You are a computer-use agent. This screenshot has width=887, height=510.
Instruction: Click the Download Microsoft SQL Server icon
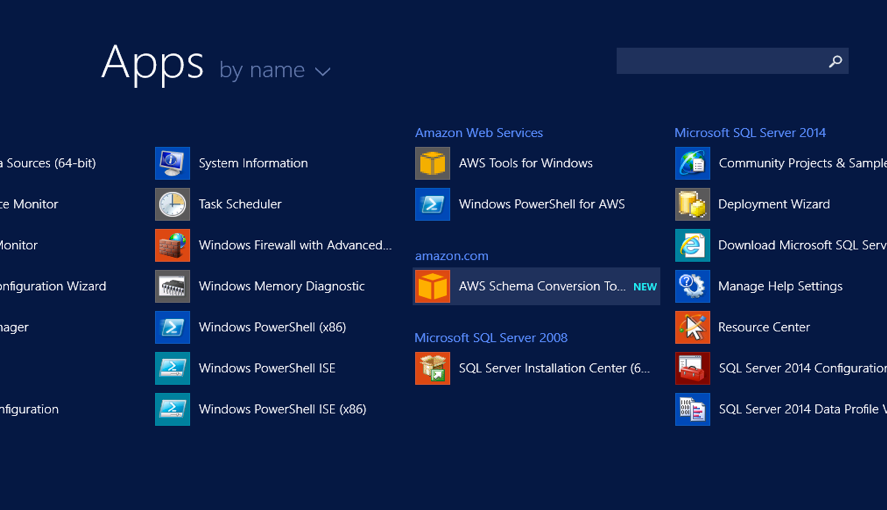click(692, 245)
